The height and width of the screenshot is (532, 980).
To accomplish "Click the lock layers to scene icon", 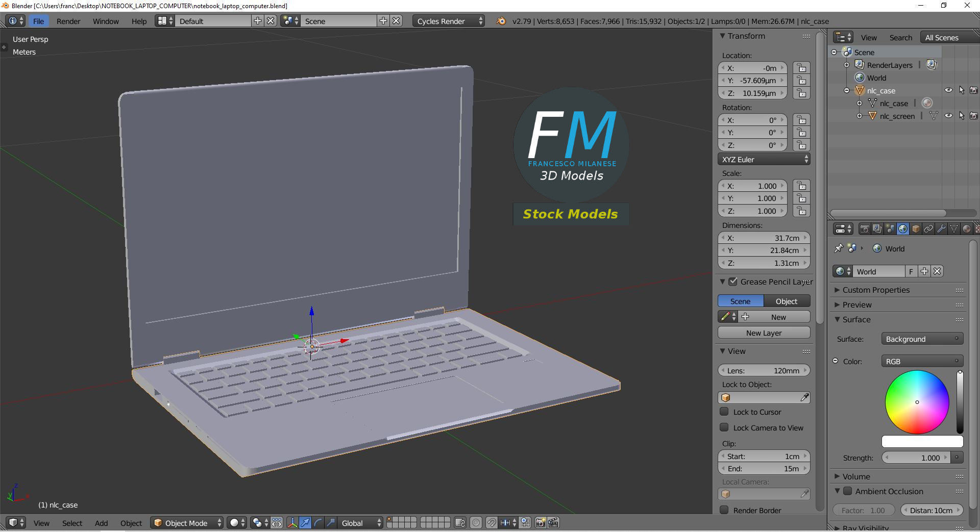I will click(460, 523).
